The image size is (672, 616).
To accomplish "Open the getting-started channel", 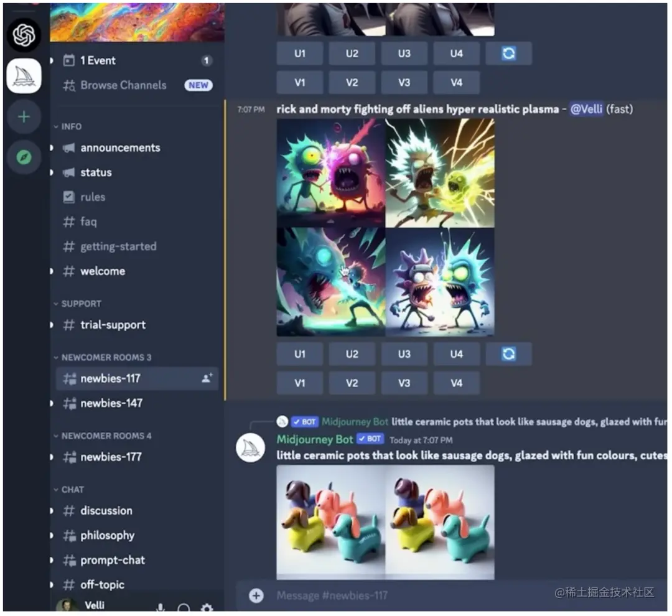I will [136, 246].
